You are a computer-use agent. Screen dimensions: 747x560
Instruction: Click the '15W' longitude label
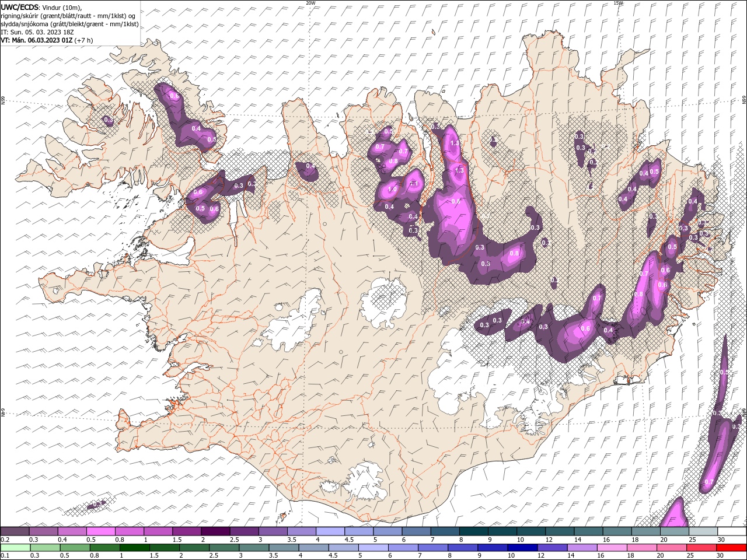click(618, 3)
